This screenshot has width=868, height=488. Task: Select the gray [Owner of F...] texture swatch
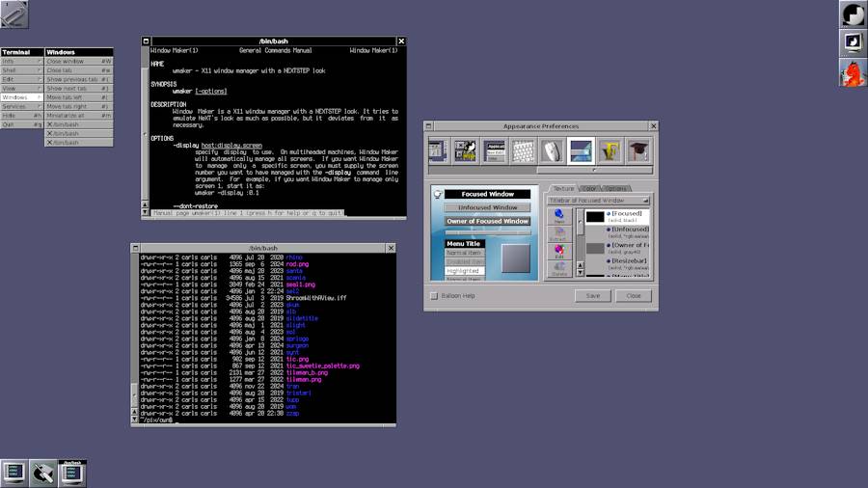(x=595, y=249)
